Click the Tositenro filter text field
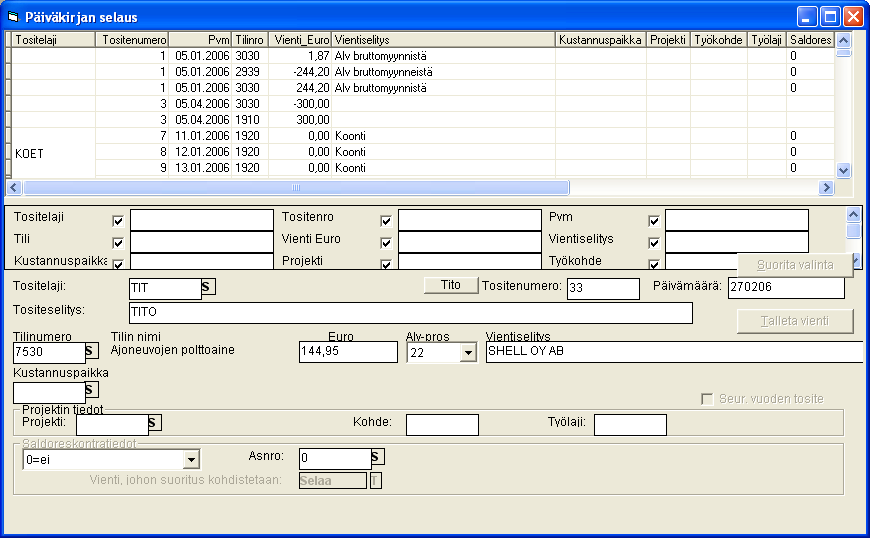Screen dimensions: 870x538 click(470, 220)
